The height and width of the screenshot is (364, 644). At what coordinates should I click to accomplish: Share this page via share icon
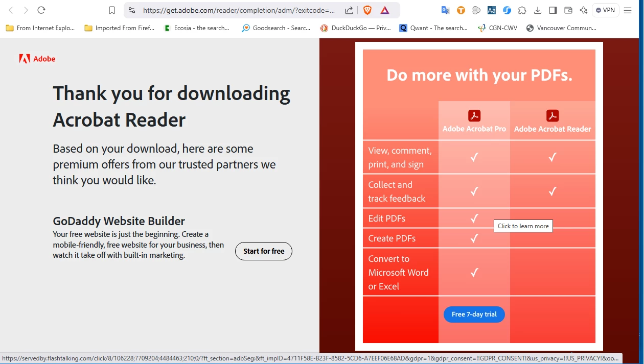(x=349, y=10)
